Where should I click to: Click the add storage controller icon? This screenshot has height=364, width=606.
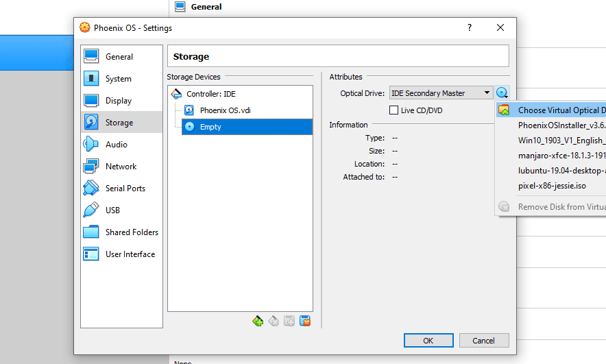(x=258, y=321)
